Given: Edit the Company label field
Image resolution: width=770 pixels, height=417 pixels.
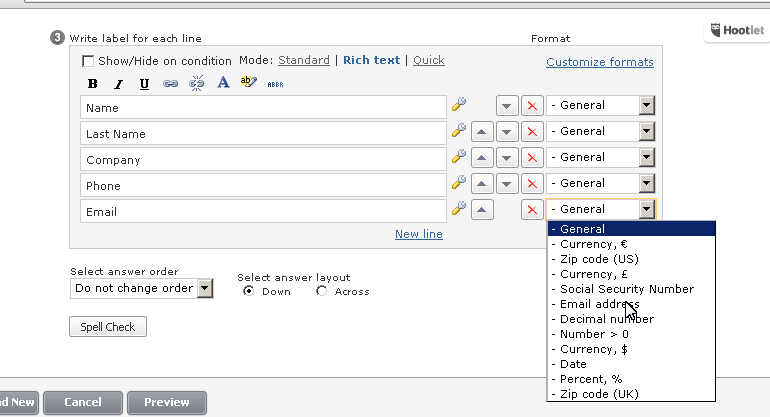Looking at the screenshot, I should 263,160.
